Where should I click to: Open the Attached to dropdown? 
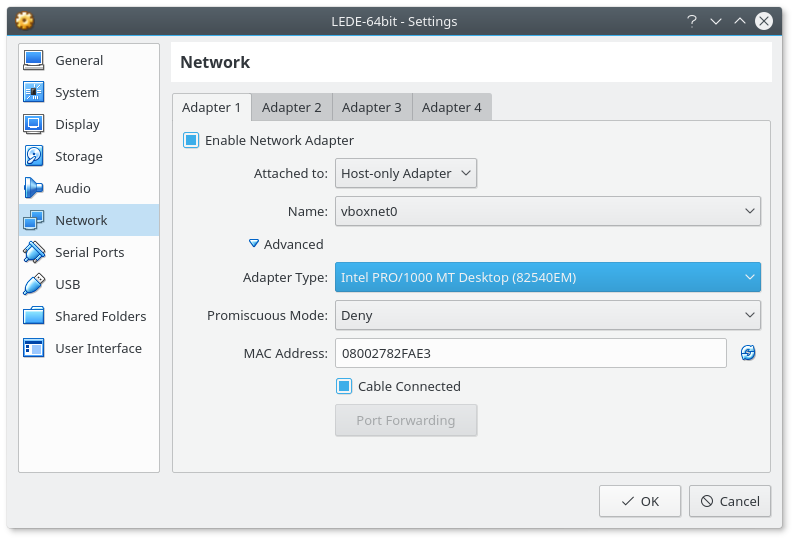click(x=405, y=173)
